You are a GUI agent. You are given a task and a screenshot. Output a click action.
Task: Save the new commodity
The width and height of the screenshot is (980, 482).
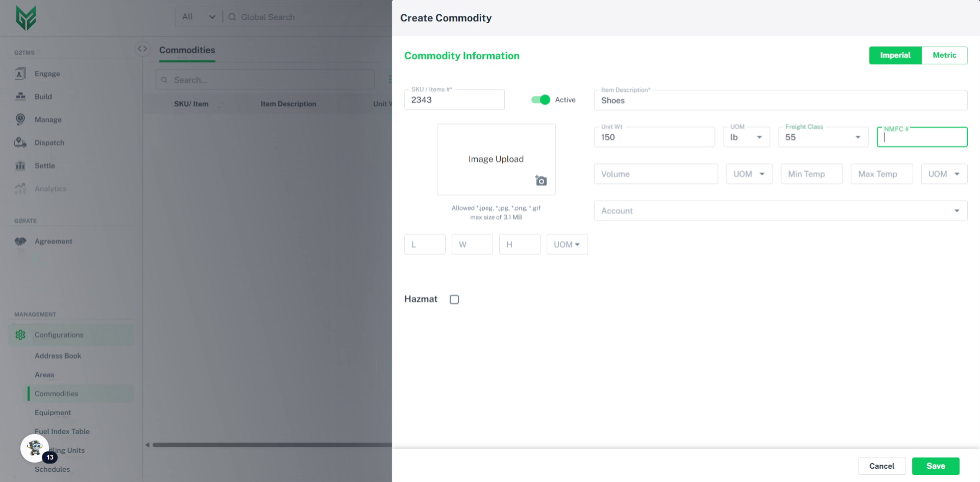point(935,466)
